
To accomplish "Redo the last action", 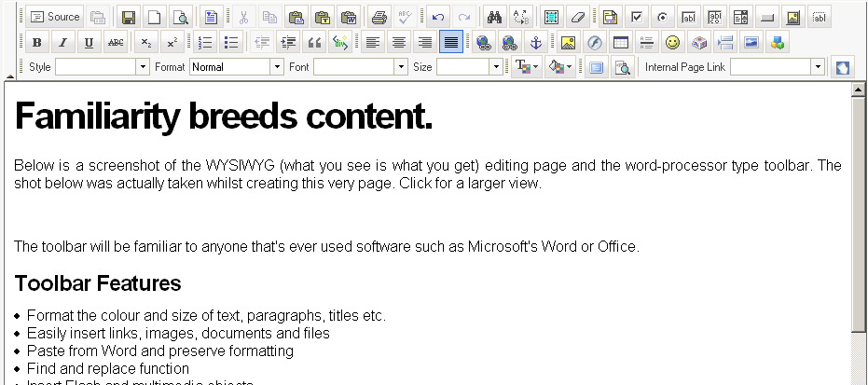I will pos(464,17).
